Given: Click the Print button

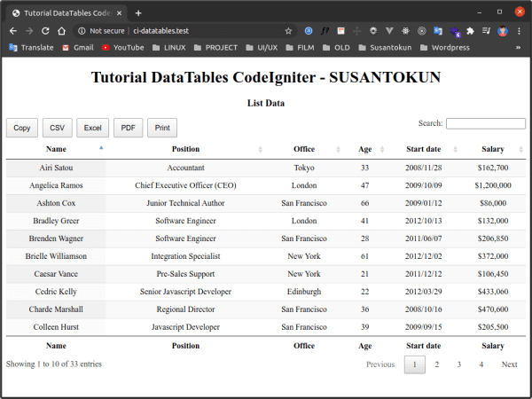Looking at the screenshot, I should point(162,128).
